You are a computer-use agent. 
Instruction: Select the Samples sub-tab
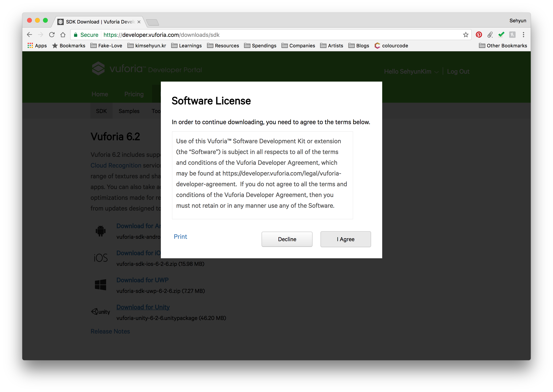tap(129, 111)
